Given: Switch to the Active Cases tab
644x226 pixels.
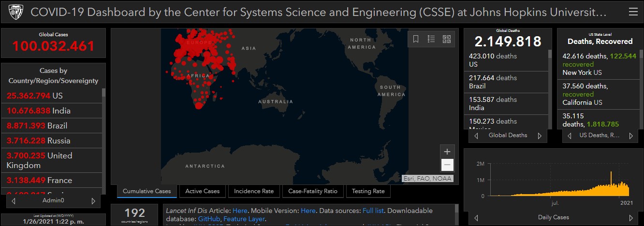Looking at the screenshot, I should [202, 191].
